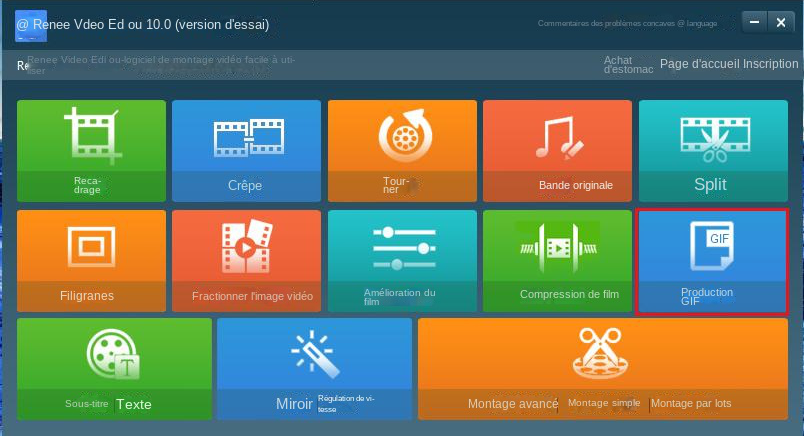Open the Tourner rotate video tool
The width and height of the screenshot is (804, 436).
click(402, 150)
